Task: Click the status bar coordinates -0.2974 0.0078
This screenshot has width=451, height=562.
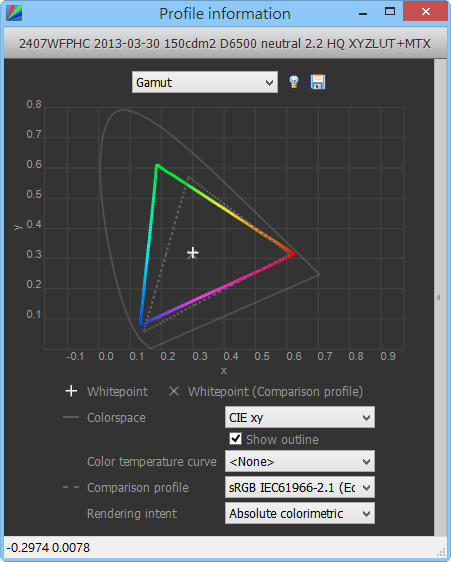Action: point(48,548)
